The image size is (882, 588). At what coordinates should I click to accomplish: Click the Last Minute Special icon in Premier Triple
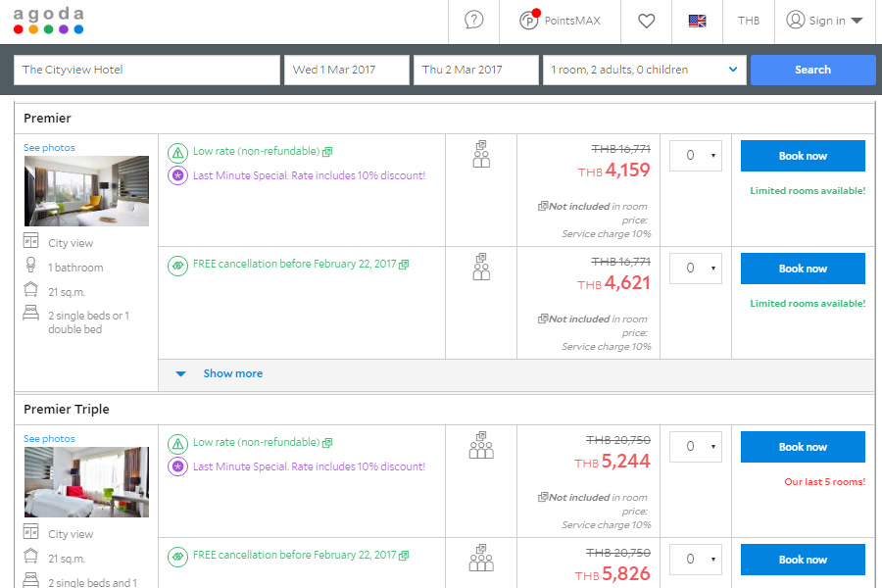[177, 466]
